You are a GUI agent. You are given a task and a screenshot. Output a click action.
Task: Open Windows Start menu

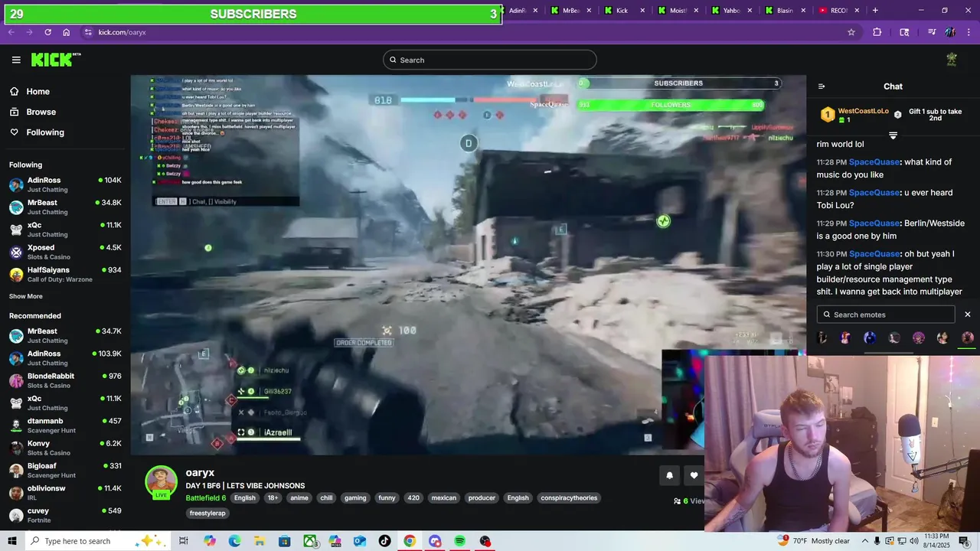pos(11,541)
